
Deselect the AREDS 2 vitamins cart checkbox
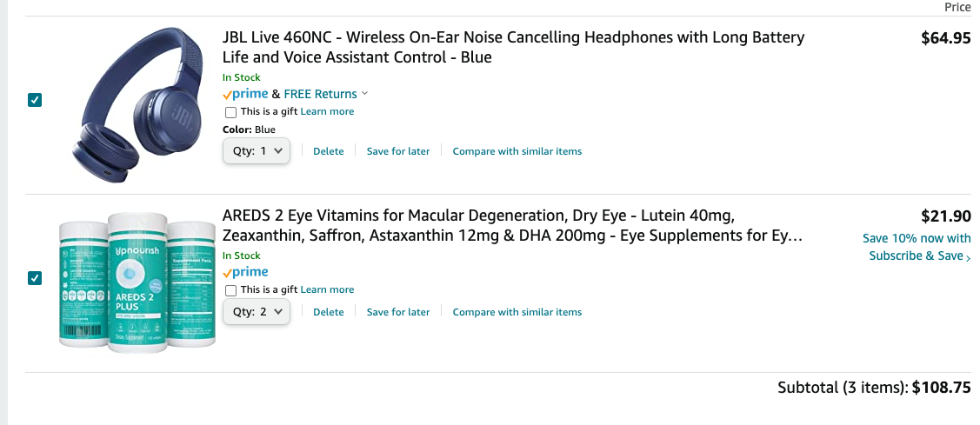tap(35, 278)
